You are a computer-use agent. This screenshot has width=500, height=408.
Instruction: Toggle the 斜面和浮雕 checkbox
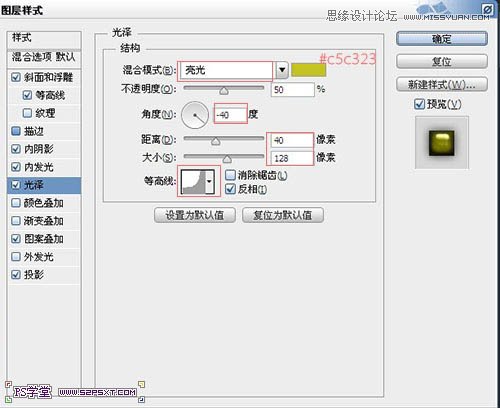16,78
